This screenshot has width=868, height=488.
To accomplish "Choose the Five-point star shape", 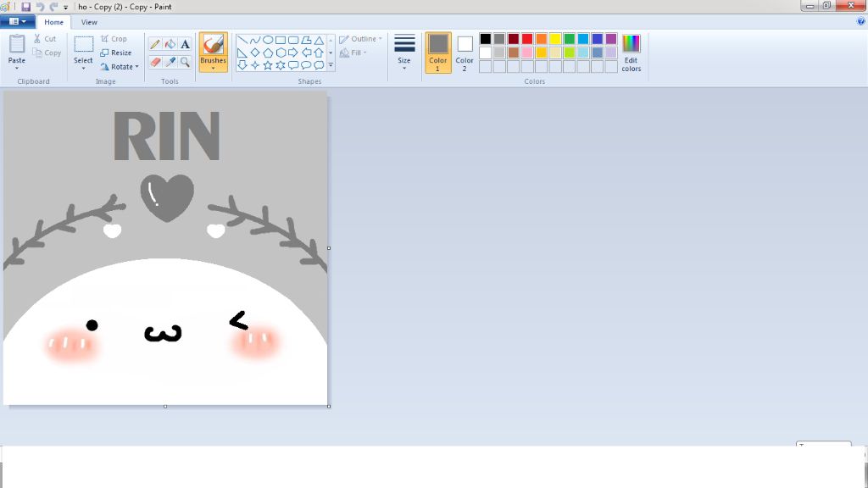I will click(268, 65).
